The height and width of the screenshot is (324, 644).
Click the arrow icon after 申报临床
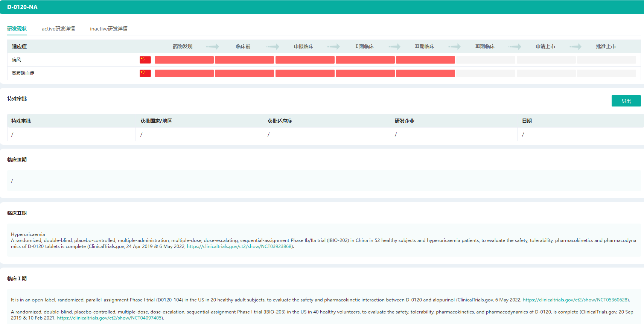pyautogui.click(x=333, y=47)
